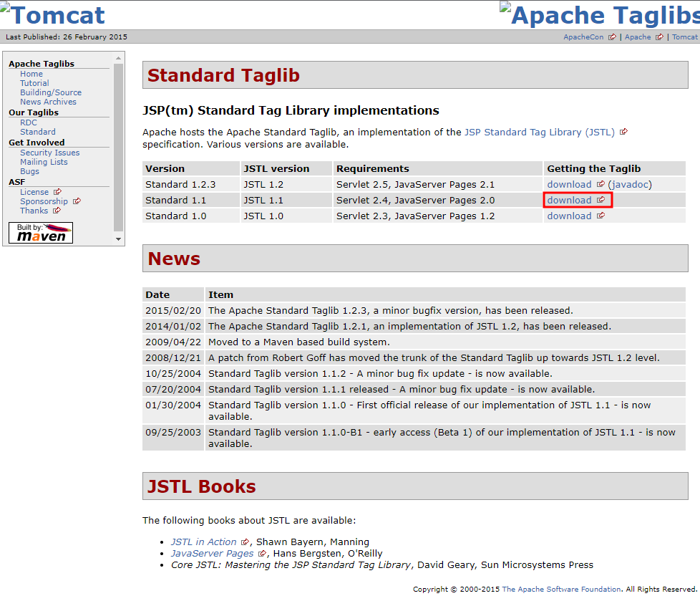
Task: Download Standard 1.1 taglib
Action: [569, 201]
